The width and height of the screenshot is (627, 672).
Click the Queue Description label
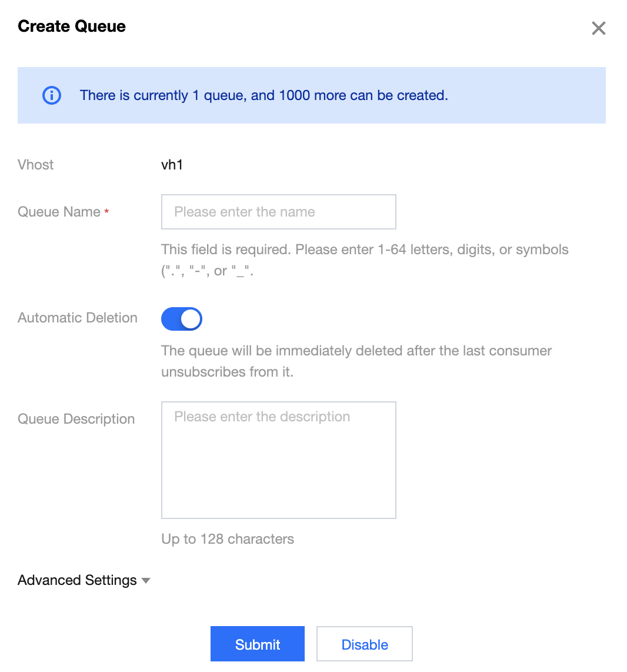76,419
